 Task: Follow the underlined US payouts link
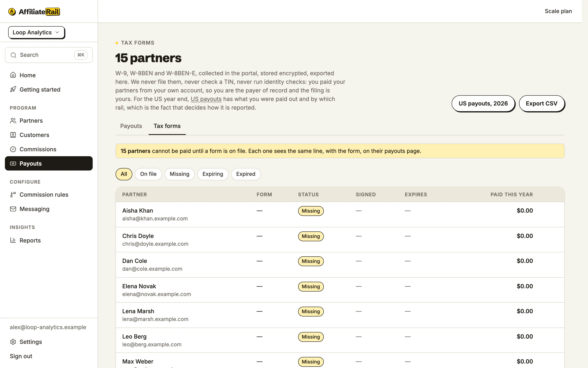206,99
